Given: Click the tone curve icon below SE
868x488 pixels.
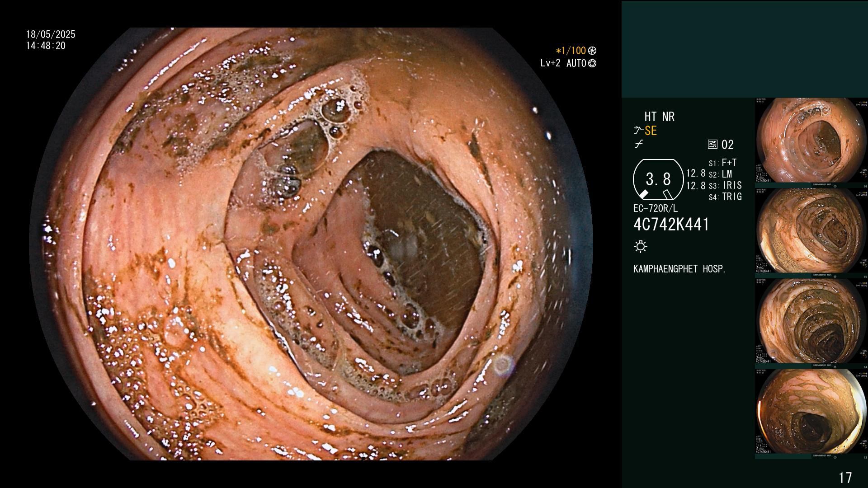Looking at the screenshot, I should (x=638, y=144).
